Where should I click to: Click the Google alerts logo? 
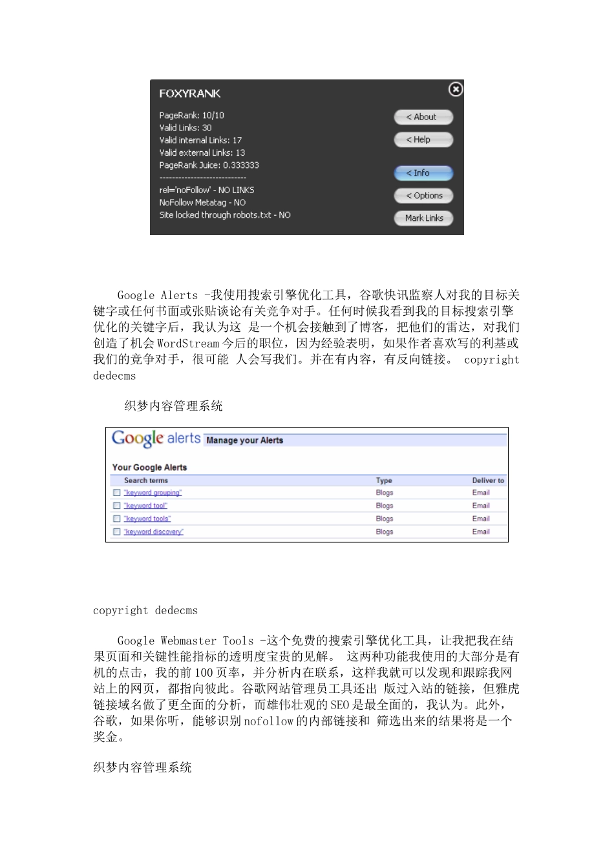156,439
